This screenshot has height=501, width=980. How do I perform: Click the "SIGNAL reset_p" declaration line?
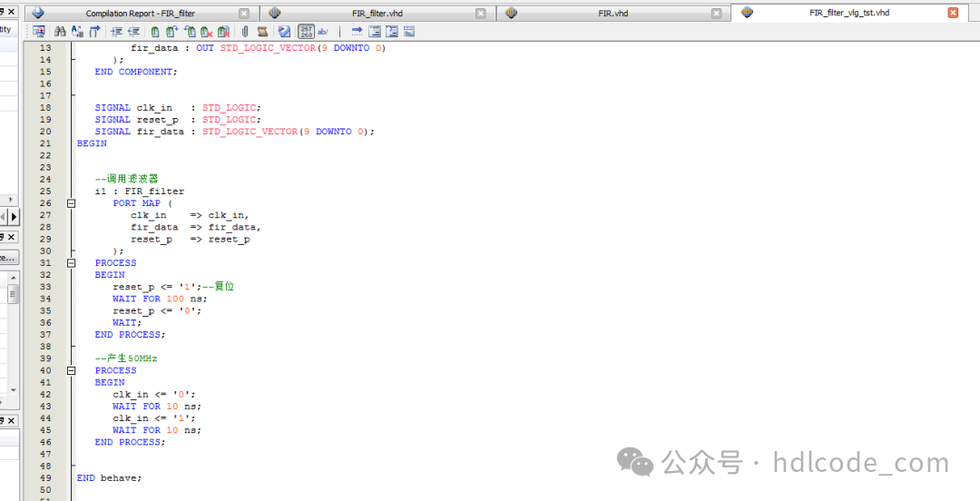(178, 120)
